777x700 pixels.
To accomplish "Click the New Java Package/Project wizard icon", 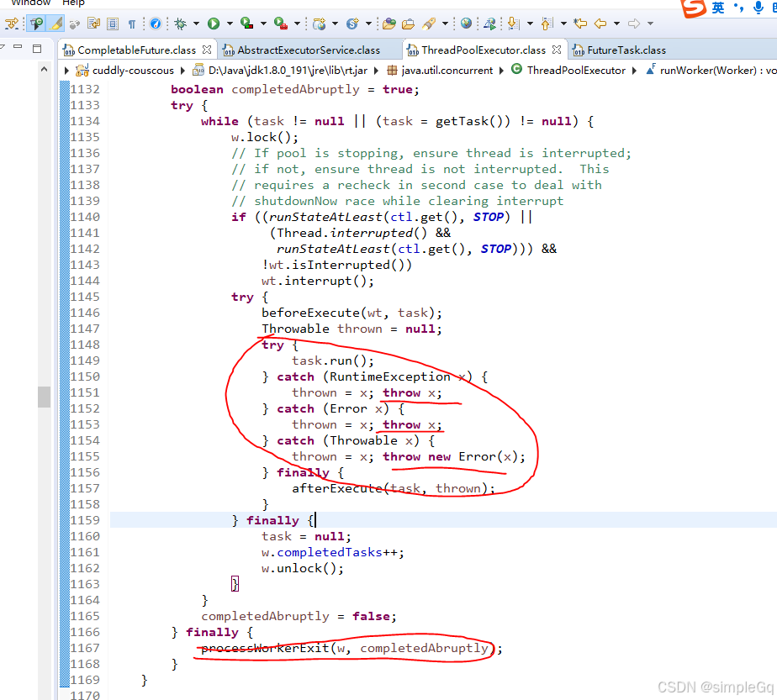I will pos(320,24).
